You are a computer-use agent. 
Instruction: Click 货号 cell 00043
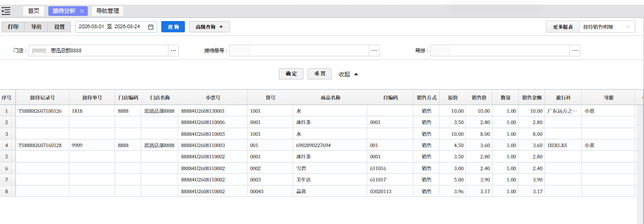pos(256,192)
